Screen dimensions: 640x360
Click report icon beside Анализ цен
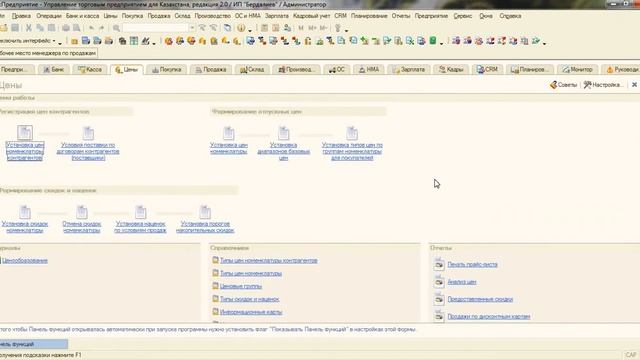coord(439,282)
